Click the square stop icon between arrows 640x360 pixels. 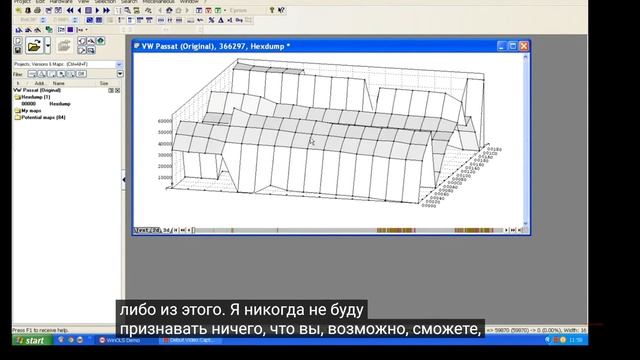click(x=88, y=11)
